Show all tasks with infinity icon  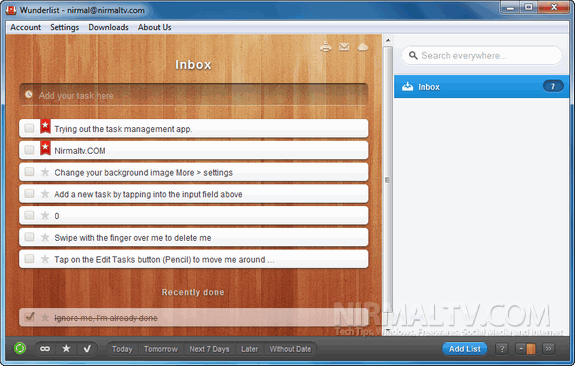point(45,349)
